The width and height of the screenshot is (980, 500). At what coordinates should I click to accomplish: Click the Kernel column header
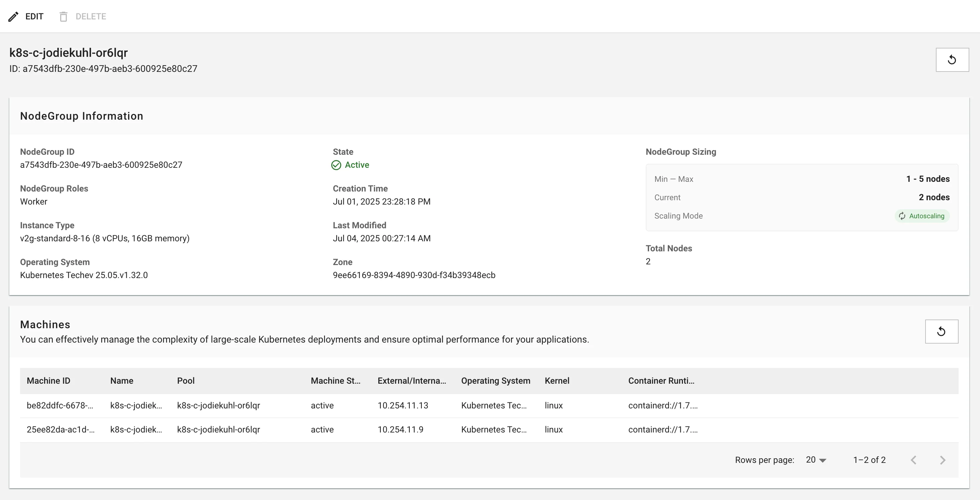(557, 381)
